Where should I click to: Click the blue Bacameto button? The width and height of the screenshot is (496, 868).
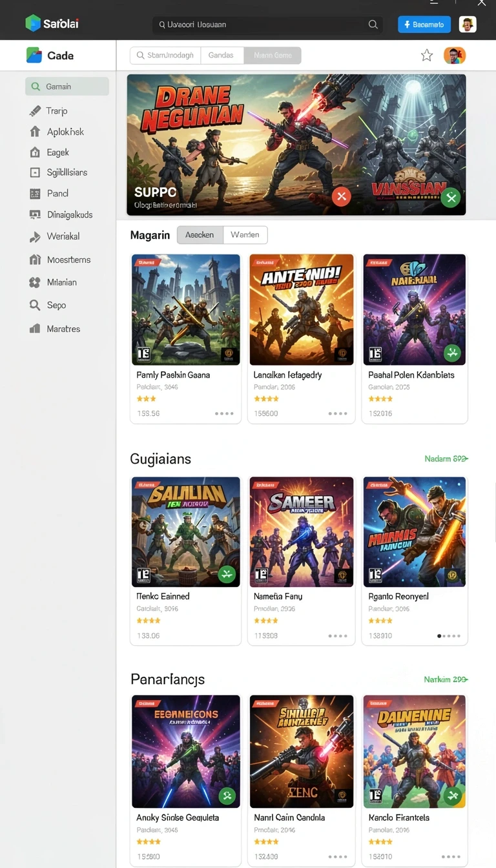(x=424, y=25)
